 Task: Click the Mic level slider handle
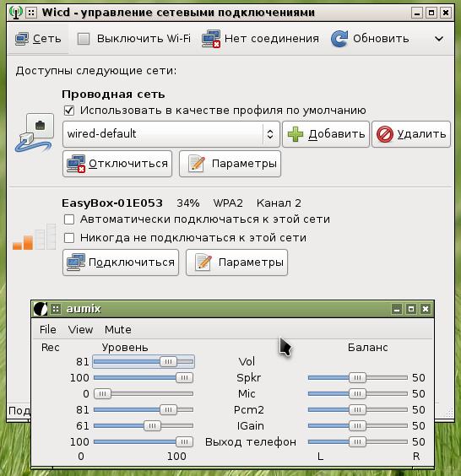click(x=103, y=394)
